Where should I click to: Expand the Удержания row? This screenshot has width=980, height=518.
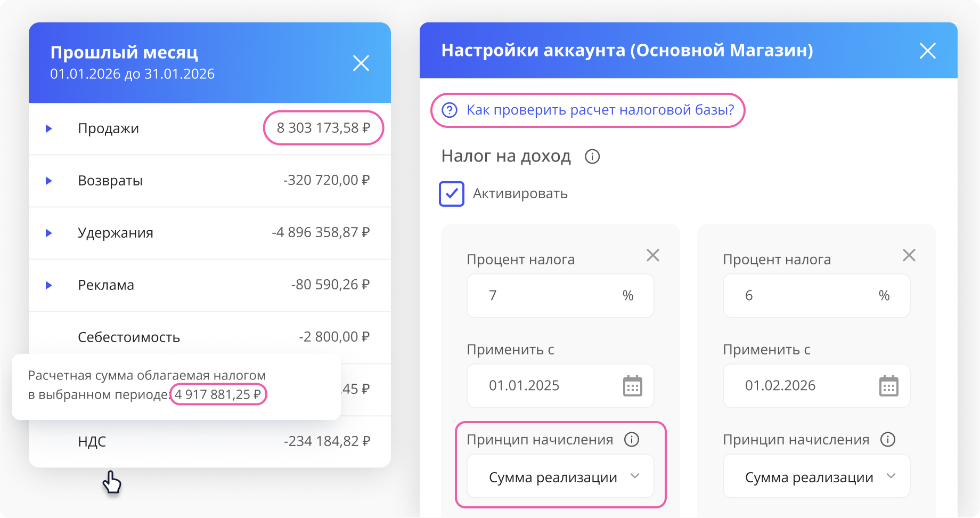pos(49,233)
